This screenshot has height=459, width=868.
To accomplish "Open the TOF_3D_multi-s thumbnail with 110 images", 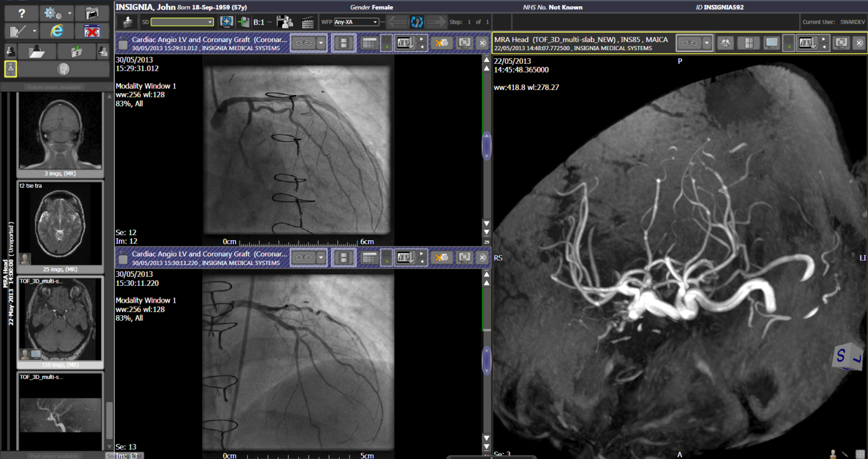I will point(60,319).
